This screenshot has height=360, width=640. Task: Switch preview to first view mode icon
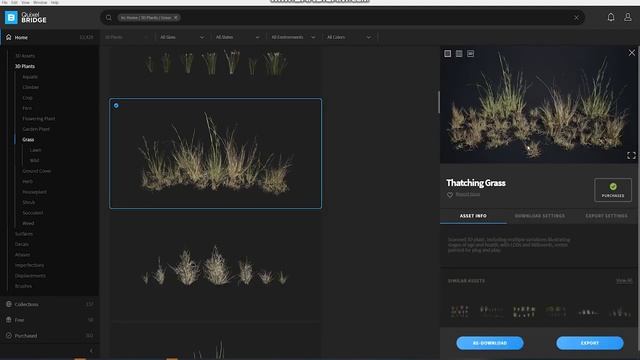447,53
